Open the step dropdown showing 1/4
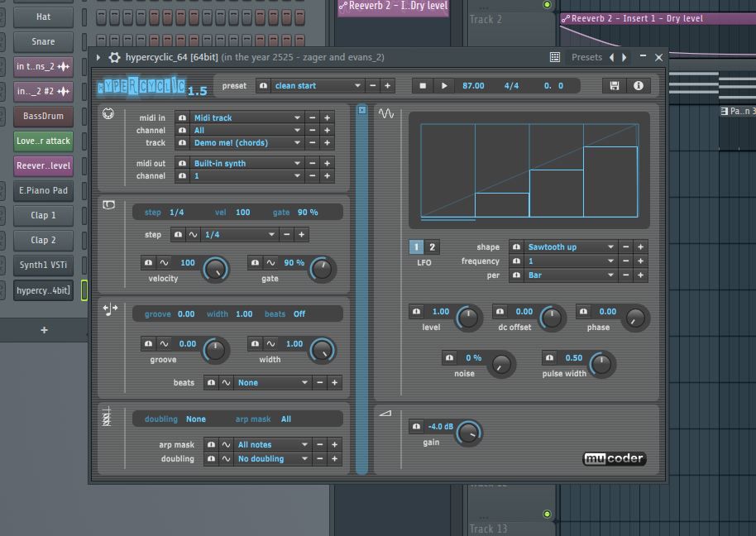The height and width of the screenshot is (536, 756). [239, 235]
